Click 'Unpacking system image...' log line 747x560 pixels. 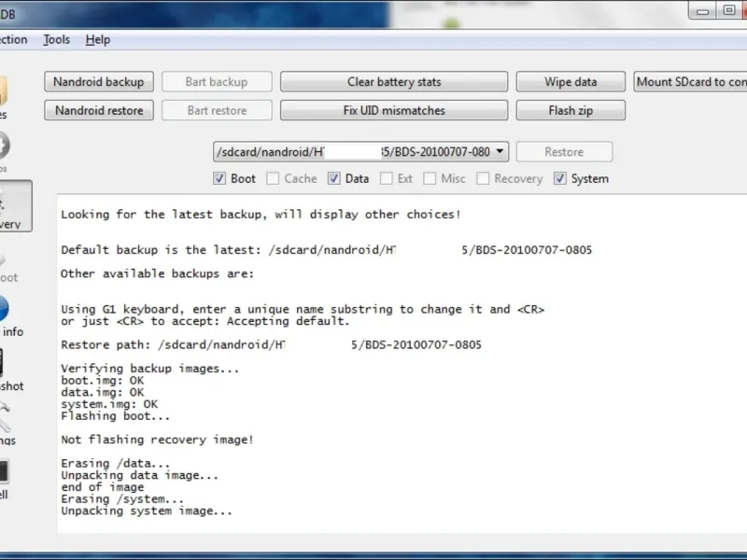click(147, 511)
